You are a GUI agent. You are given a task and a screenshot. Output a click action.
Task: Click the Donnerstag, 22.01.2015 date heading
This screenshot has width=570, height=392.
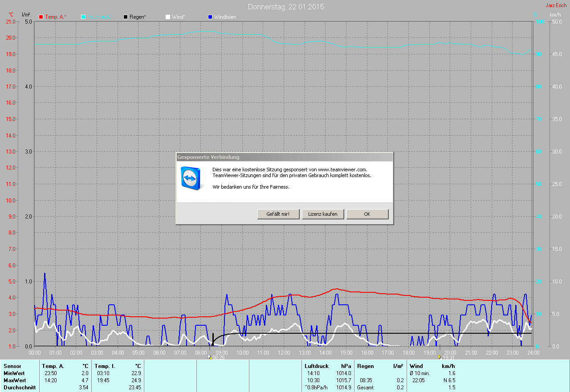pos(286,7)
